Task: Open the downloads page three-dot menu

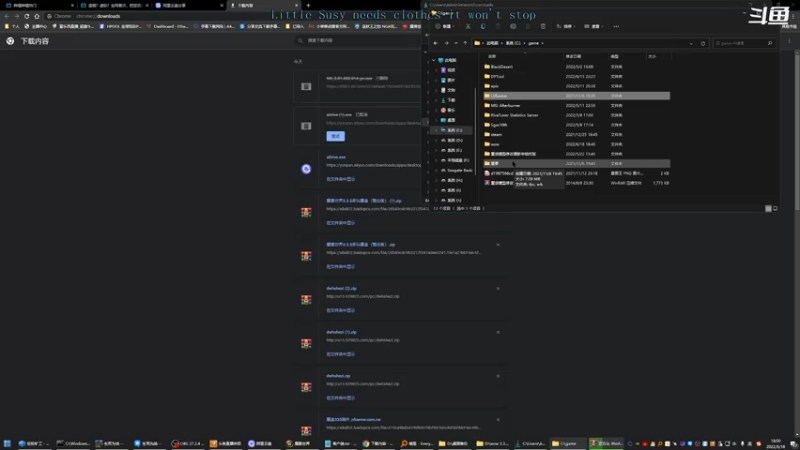Action: (x=789, y=41)
